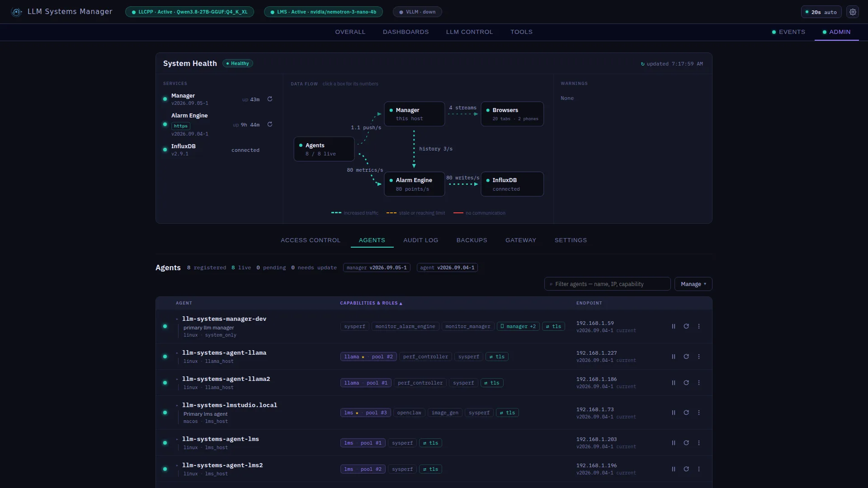The image size is (868, 488).
Task: Click the agent v2026.09.04-1 version badge
Action: (447, 267)
